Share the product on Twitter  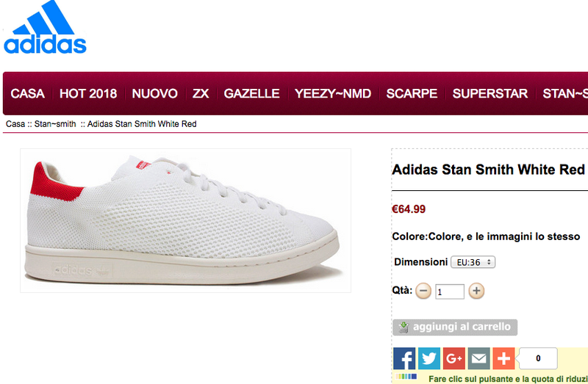coord(429,358)
